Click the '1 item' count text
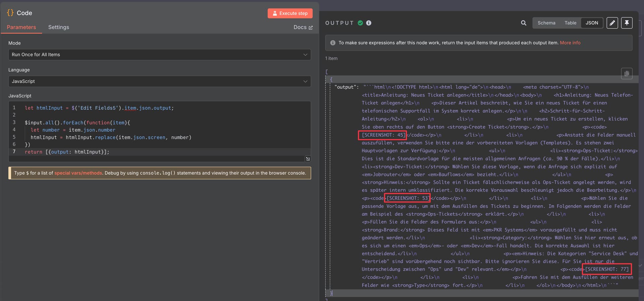 331,58
